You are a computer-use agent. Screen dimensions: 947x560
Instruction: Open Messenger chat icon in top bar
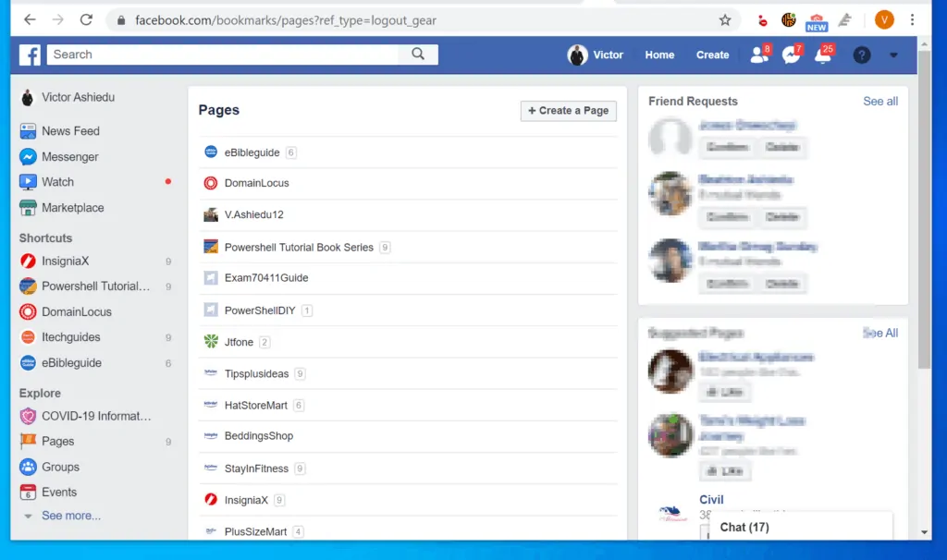click(x=792, y=55)
